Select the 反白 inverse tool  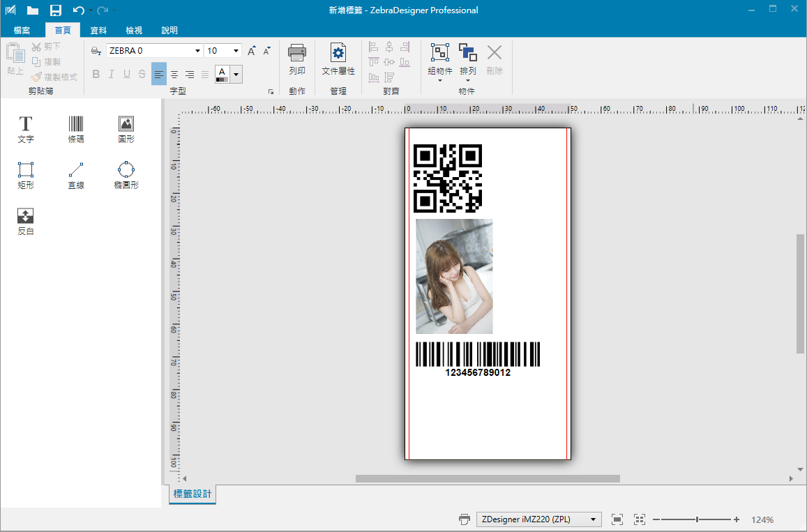click(26, 221)
